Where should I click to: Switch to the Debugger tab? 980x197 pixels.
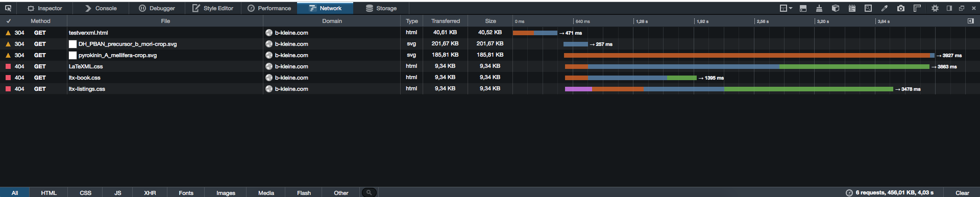pos(157,8)
